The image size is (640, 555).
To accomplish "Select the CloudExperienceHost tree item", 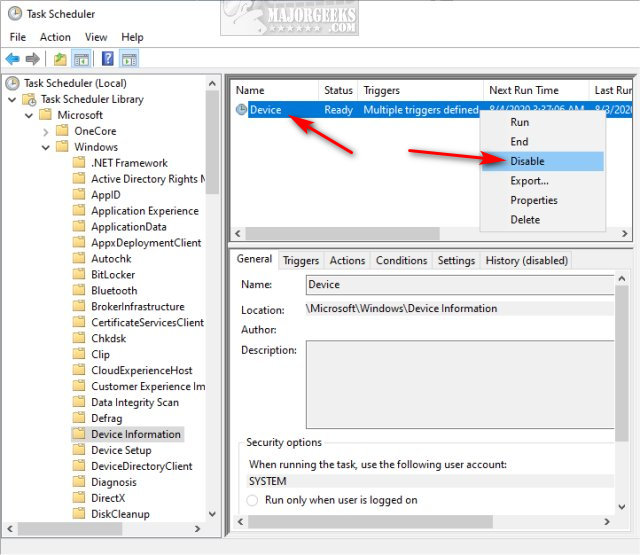I will pyautogui.click(x=142, y=370).
